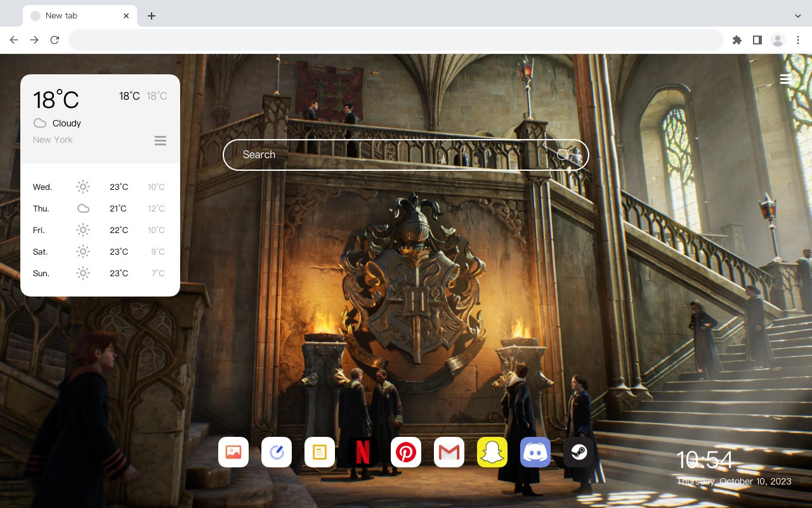Click the sunny icon for Wed.
812x508 pixels.
83,187
